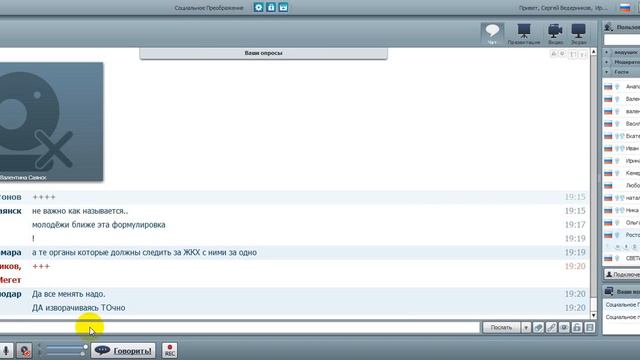This screenshot has width=640, height=360.
Task: Open the Ваши опросы panel header
Action: (263, 53)
